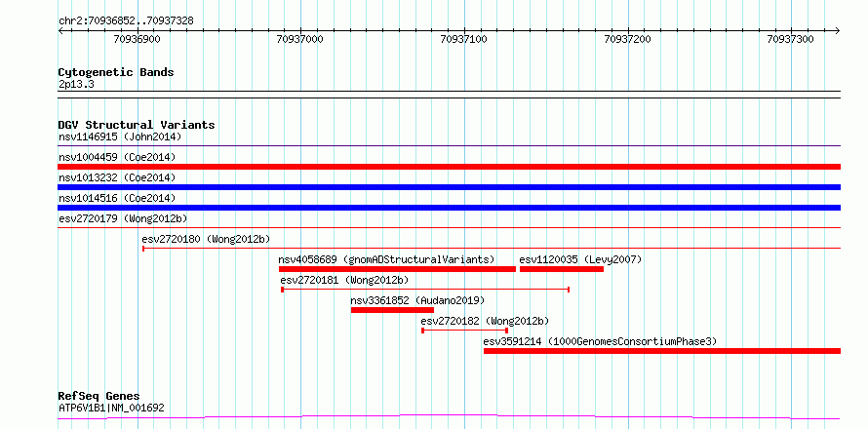Open the ATP6V1B1|NM_001692 gene label

click(111, 409)
